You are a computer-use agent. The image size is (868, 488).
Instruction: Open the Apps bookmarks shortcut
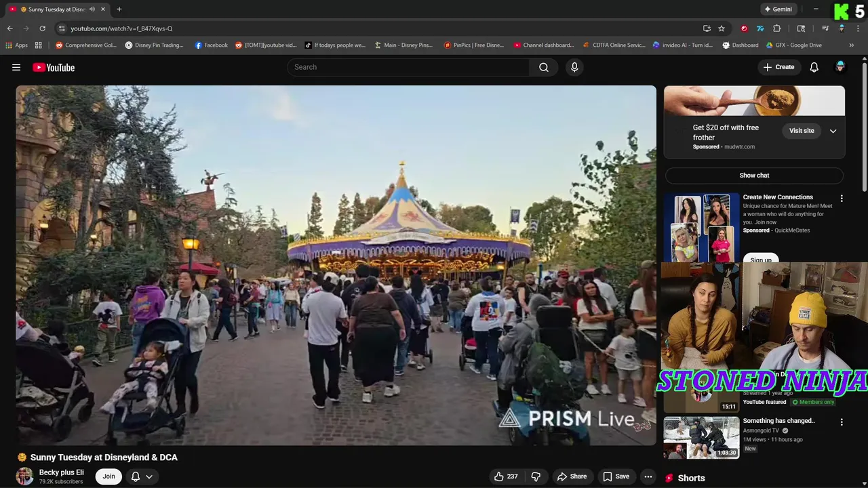coord(17,45)
